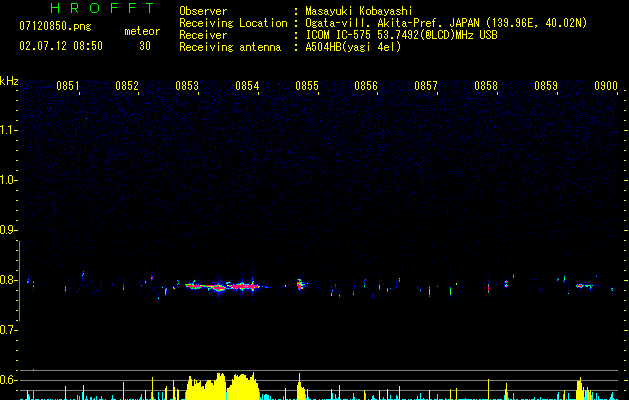Click the 0853 time axis marker
The width and height of the screenshot is (629, 400).
tap(187, 86)
